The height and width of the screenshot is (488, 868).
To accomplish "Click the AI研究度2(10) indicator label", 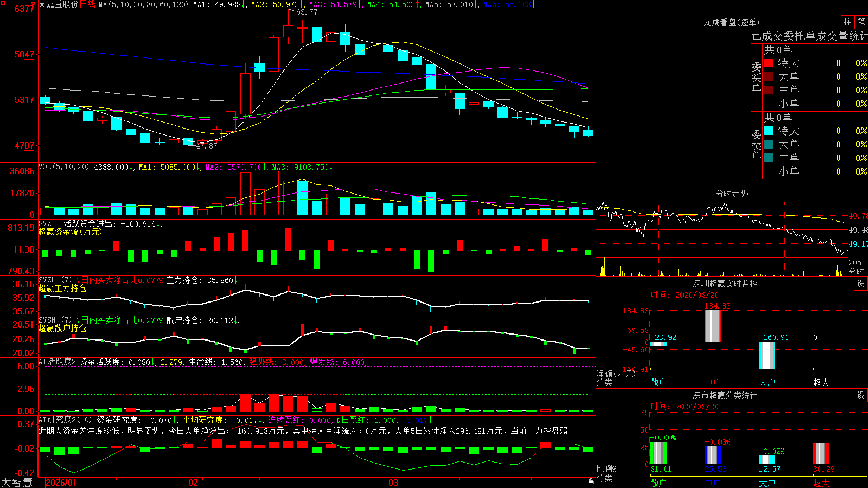I will [x=65, y=420].
